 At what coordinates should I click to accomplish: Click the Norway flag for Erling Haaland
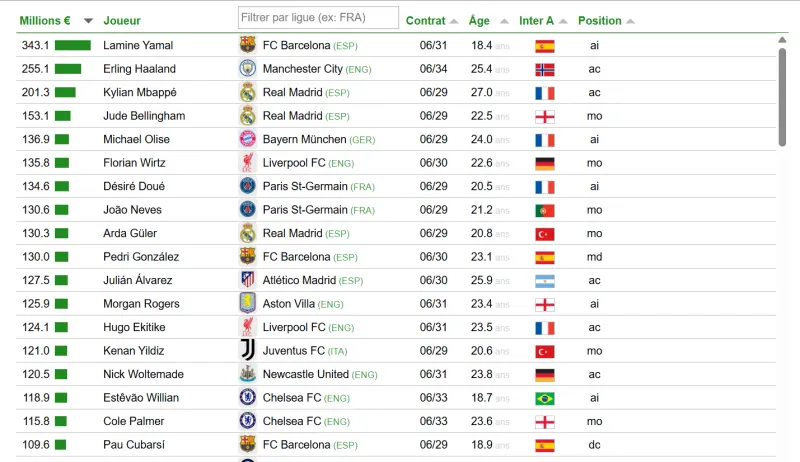pos(545,69)
